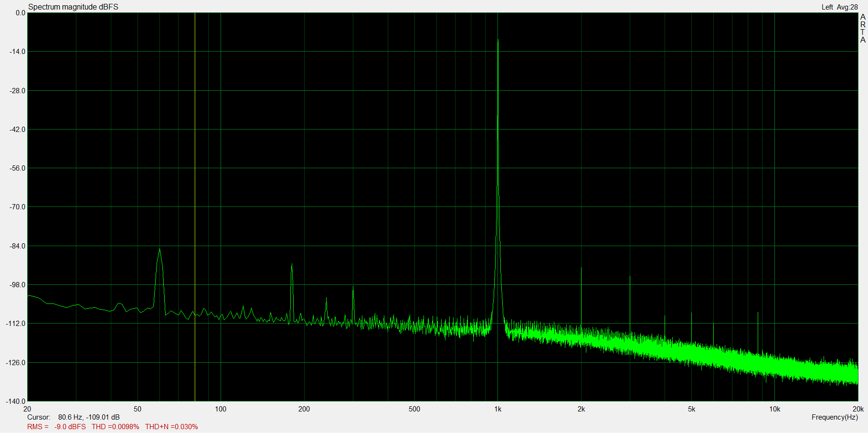This screenshot has height=433, width=868.
Task: Select the -70.0 y-axis label
Action: coord(18,207)
